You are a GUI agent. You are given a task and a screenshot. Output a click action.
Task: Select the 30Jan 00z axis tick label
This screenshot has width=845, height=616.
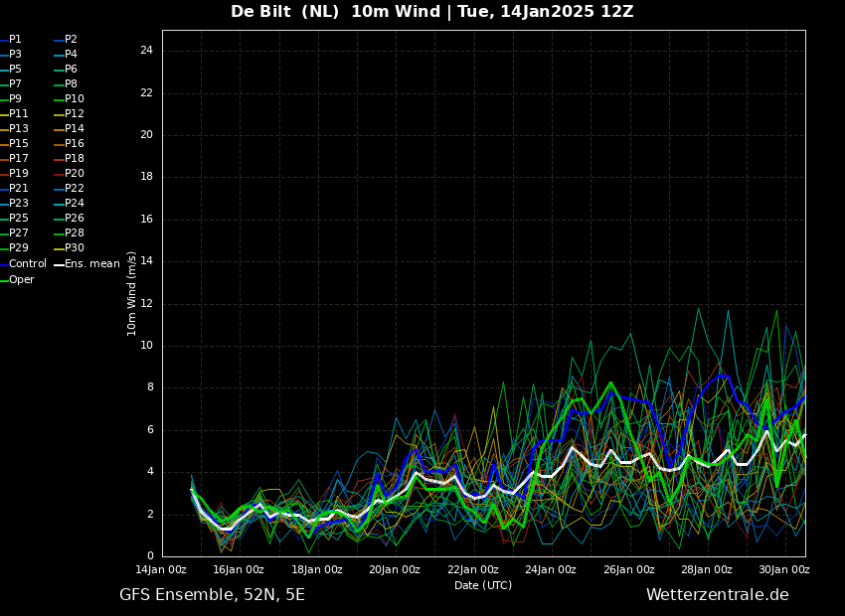coord(784,570)
